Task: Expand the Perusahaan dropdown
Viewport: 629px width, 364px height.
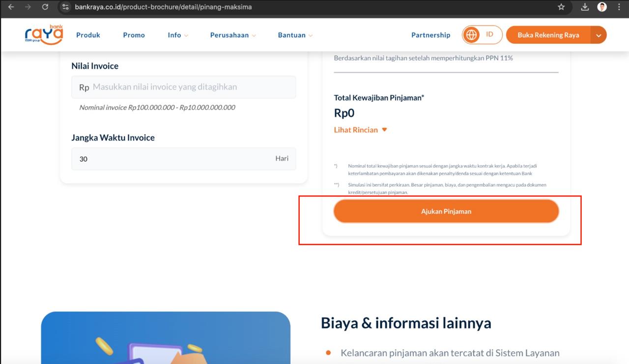Action: pyautogui.click(x=232, y=35)
